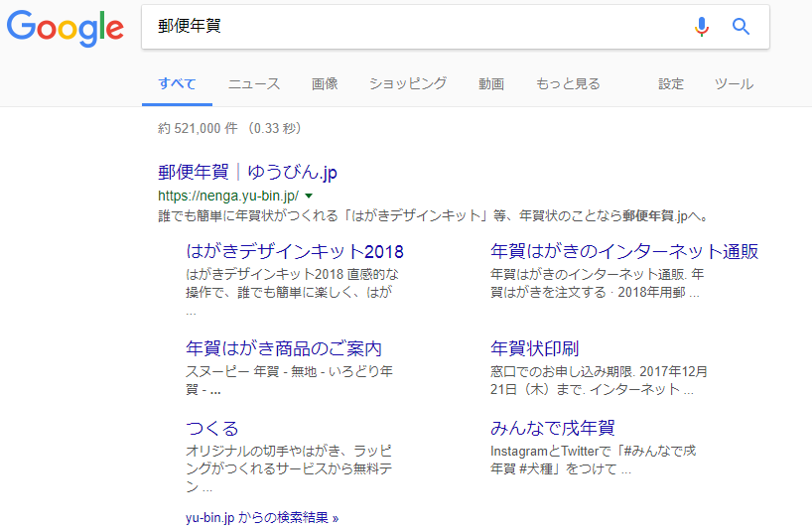Switch to the ニュース tab

click(x=254, y=83)
